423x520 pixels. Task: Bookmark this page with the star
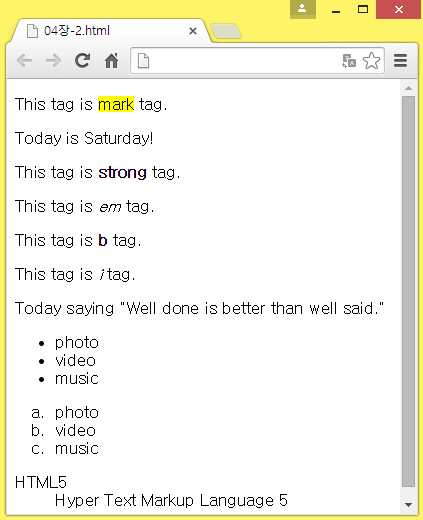[371, 61]
